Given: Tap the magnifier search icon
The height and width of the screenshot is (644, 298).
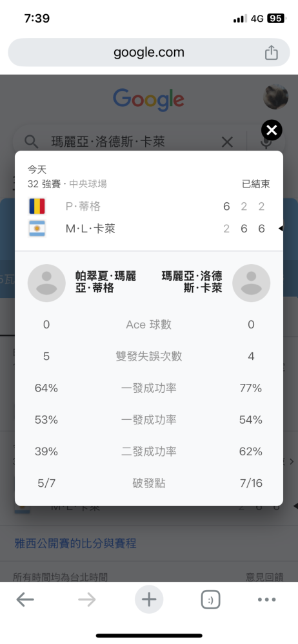Looking at the screenshot, I should (x=31, y=142).
